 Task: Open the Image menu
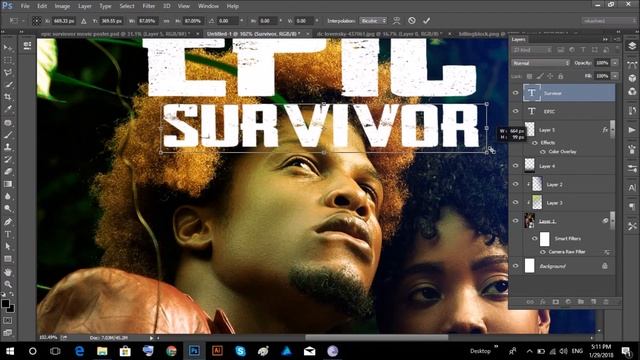62,6
